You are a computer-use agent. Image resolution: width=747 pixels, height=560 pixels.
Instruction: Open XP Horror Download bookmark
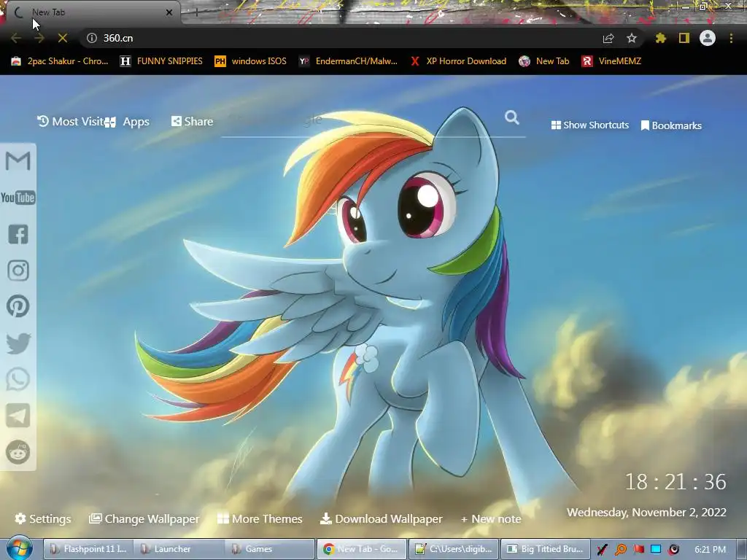458,61
